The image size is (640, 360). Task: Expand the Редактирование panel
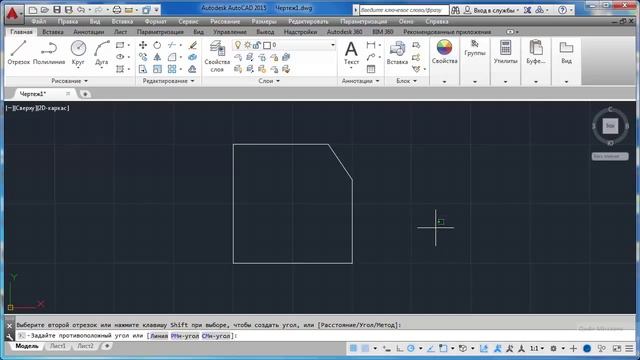(x=168, y=81)
